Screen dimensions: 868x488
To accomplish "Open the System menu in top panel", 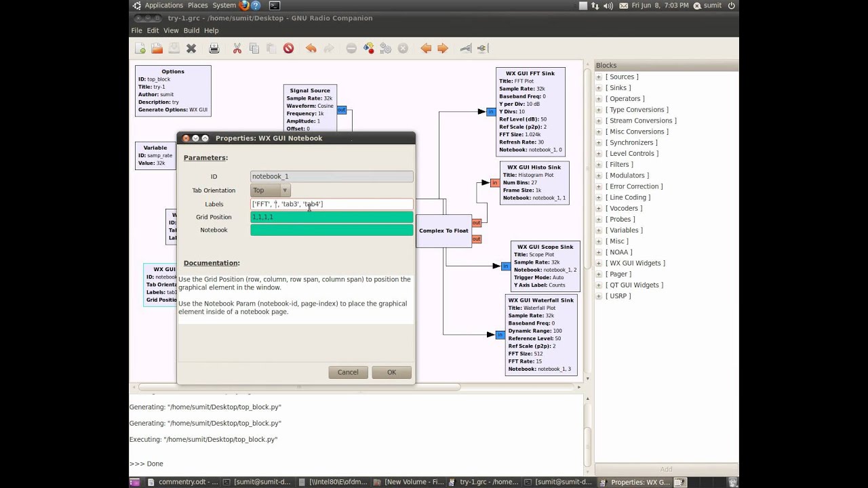I will coord(224,5).
